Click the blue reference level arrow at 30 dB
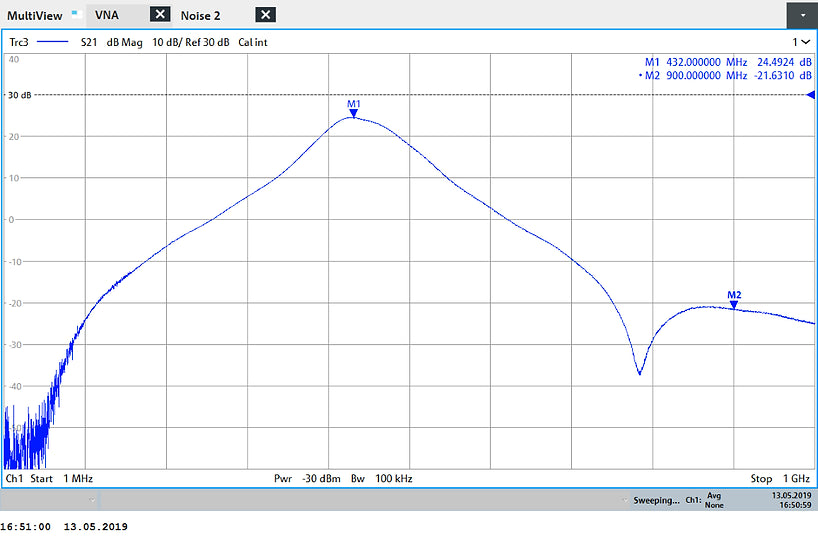The width and height of the screenshot is (818, 543). pyautogui.click(x=810, y=94)
